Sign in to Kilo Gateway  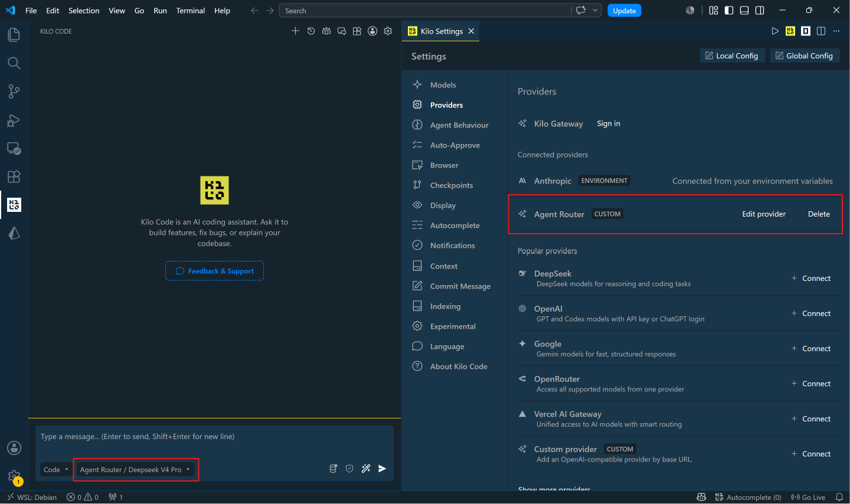coord(609,123)
